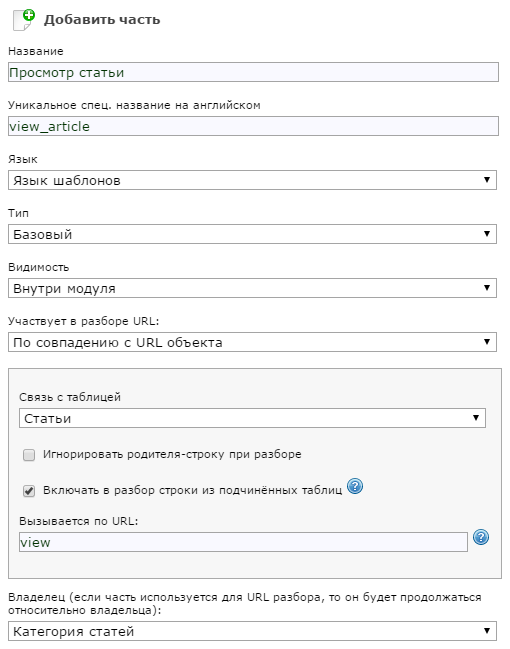Focus the 'Вызывается по URL' field with 'view'
Image resolution: width=510 pixels, height=649 pixels.
tap(243, 542)
